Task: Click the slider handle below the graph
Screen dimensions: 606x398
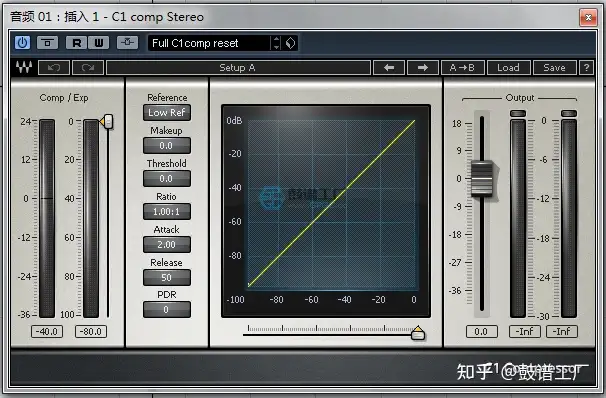Action: (417, 333)
